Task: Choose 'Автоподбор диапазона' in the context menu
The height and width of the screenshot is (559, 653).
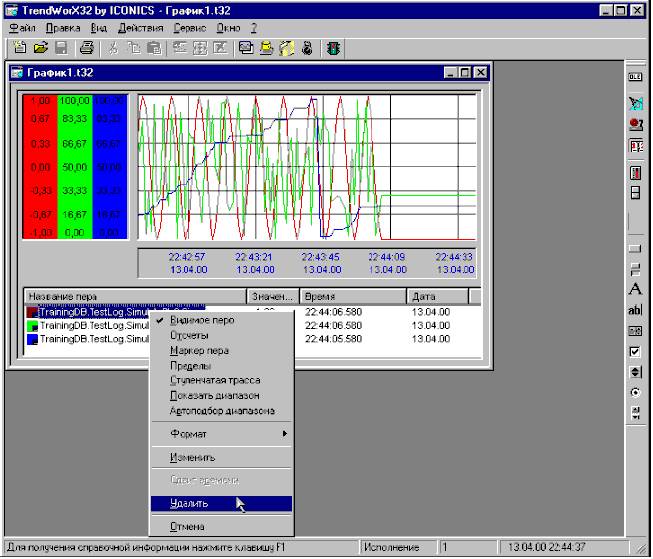Action: 221,411
